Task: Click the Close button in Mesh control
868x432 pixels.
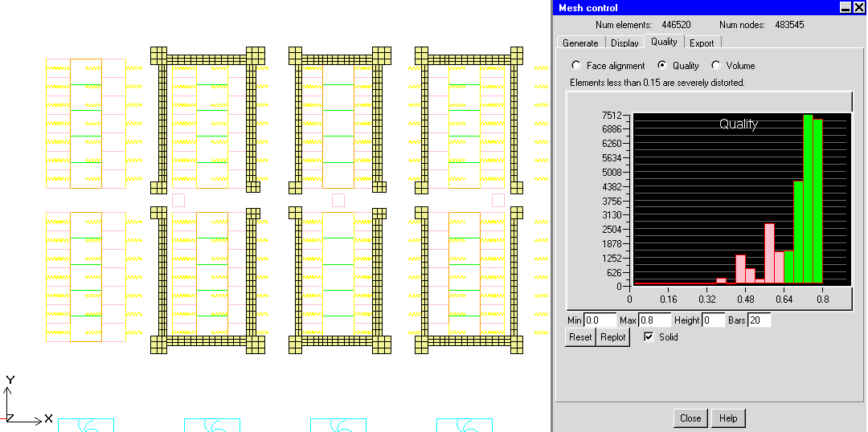Action: coord(690,418)
